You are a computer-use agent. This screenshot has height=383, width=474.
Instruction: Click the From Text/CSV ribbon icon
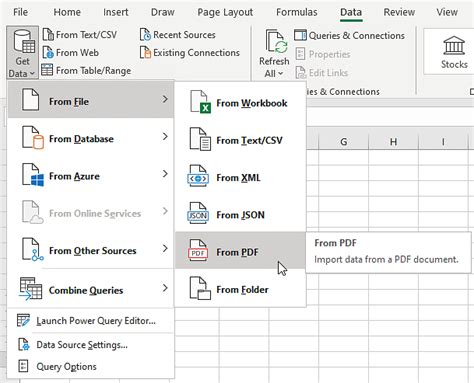click(x=48, y=35)
